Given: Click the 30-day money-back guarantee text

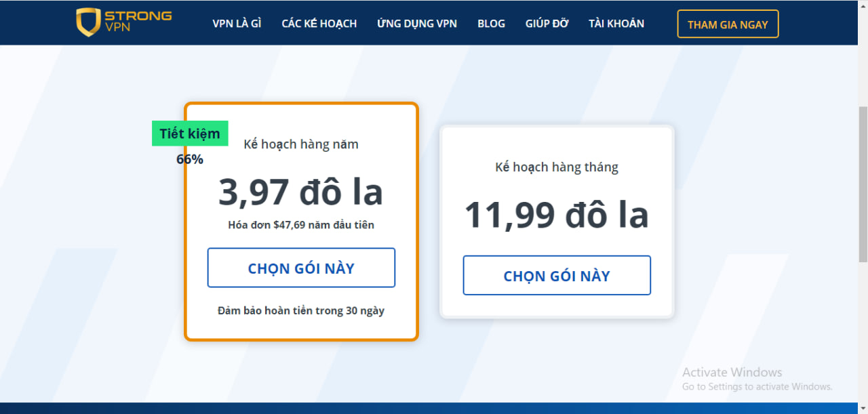Looking at the screenshot, I should (x=301, y=310).
